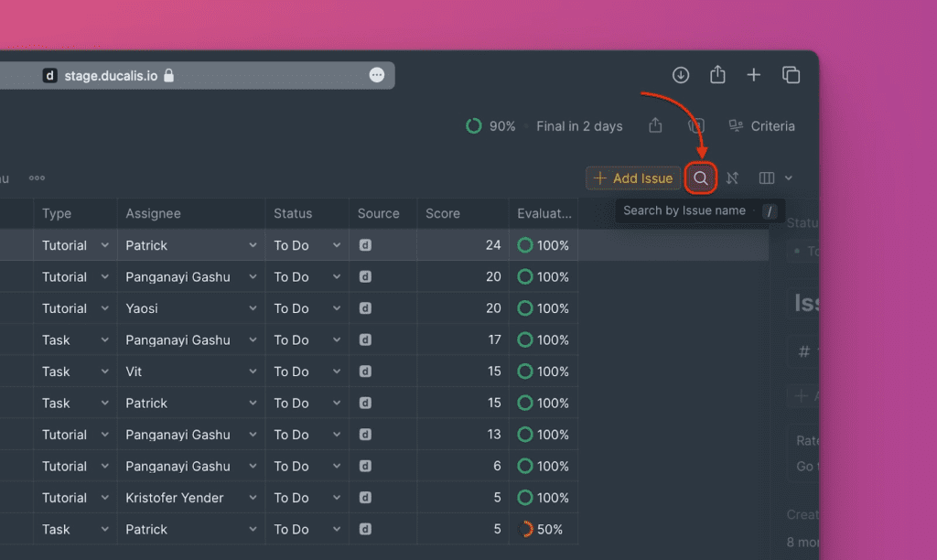Expand Assignee dropdown for Kristofer Yender

tap(253, 498)
